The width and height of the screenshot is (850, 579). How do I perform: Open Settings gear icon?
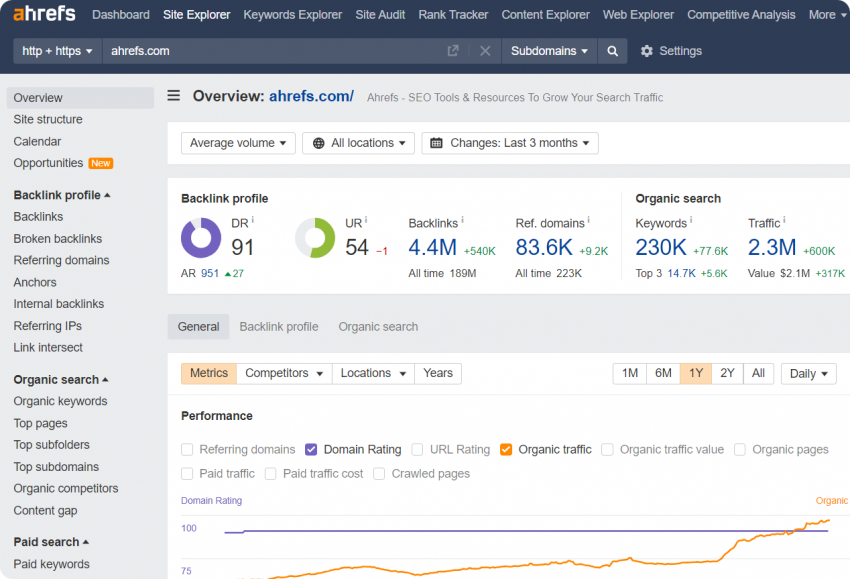coord(647,51)
